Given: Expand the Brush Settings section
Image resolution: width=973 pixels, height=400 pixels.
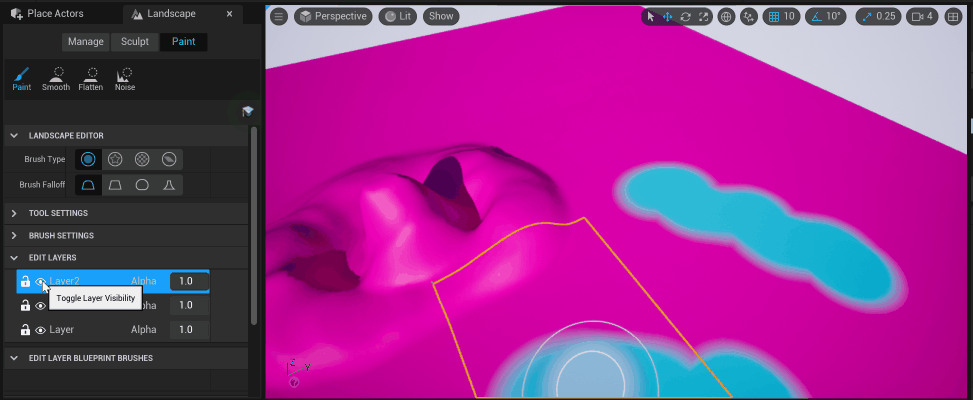Looking at the screenshot, I should [14, 235].
